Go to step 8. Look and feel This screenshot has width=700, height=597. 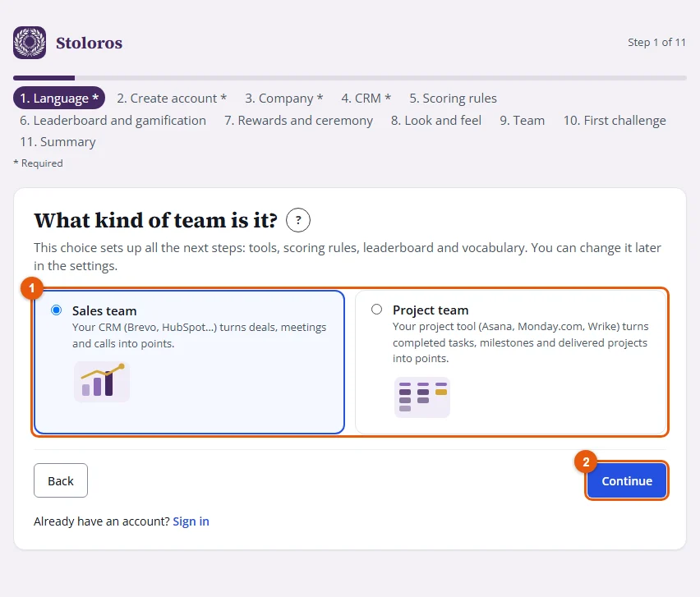click(436, 121)
